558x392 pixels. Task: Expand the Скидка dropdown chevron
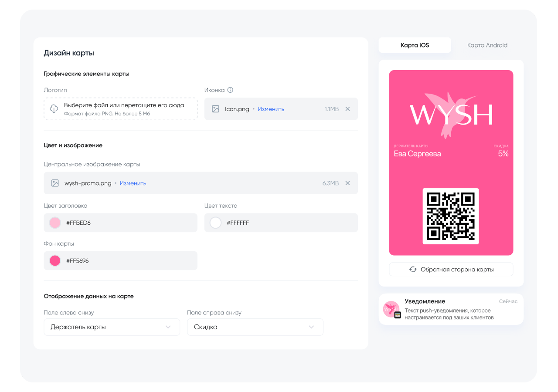coord(311,327)
